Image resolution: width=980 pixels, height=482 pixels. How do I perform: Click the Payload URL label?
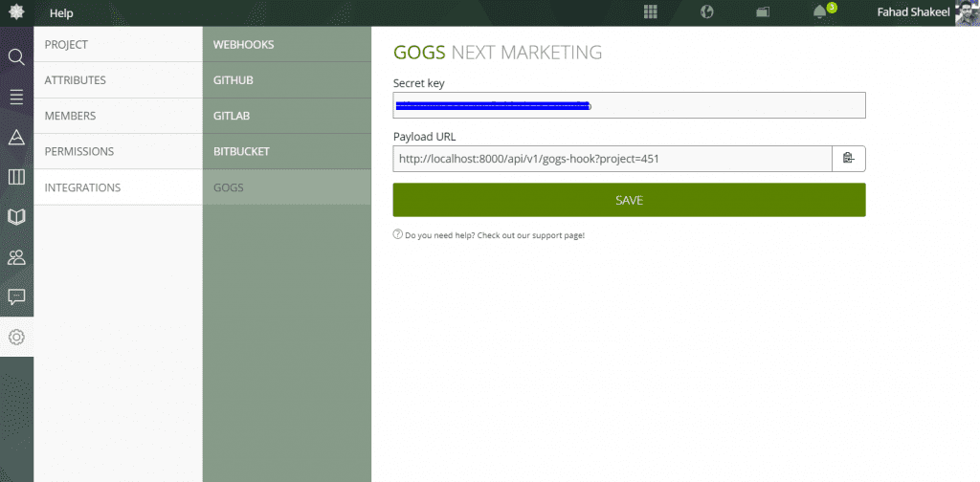click(x=423, y=137)
